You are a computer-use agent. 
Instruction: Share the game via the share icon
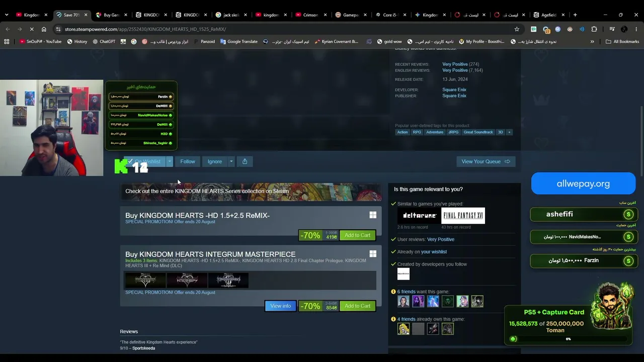click(x=245, y=161)
